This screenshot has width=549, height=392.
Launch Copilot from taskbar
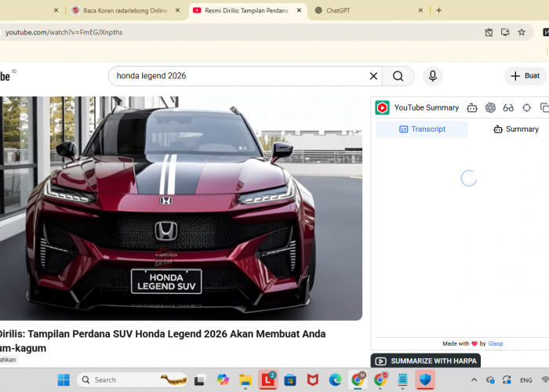click(223, 379)
